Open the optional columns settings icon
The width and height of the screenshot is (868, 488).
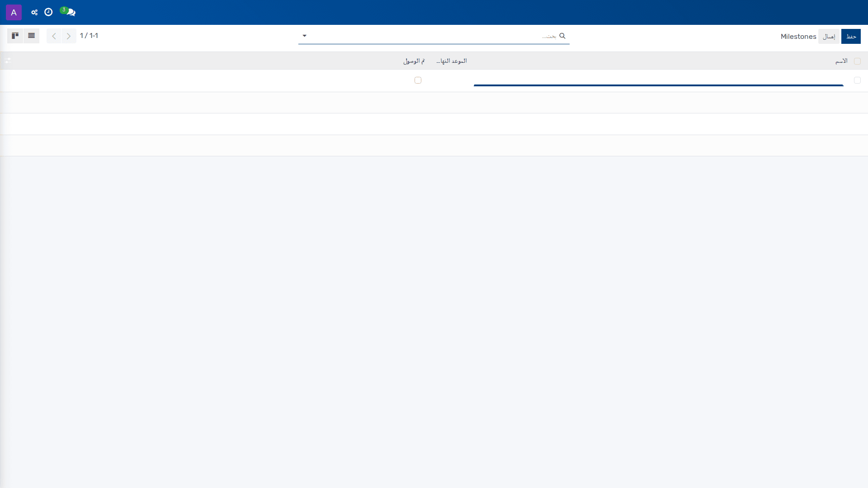point(8,61)
